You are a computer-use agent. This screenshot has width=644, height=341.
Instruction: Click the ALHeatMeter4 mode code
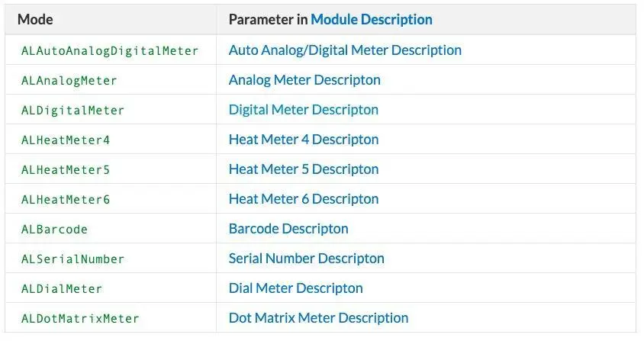[66, 140]
